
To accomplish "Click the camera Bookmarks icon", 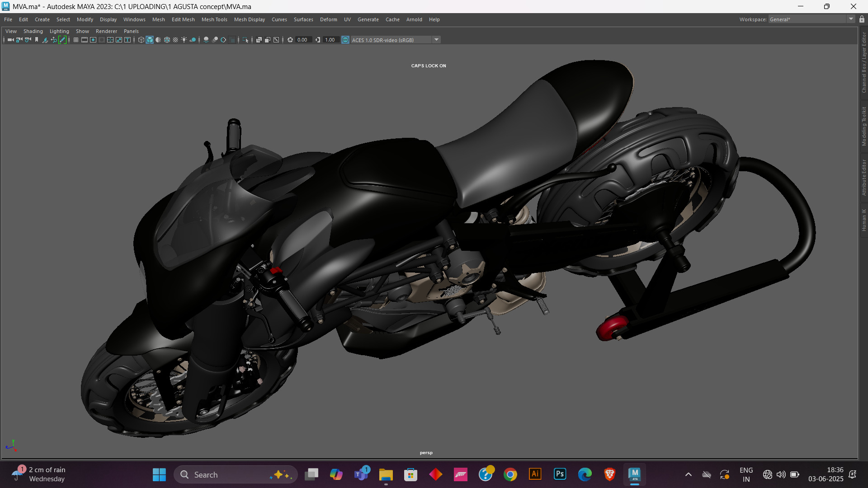I will coord(37,40).
